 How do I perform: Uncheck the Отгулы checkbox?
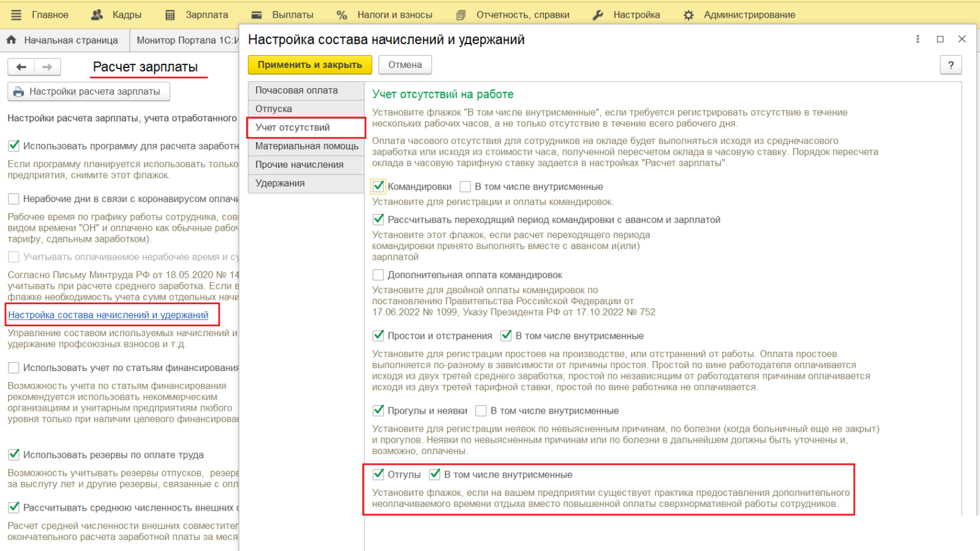[x=379, y=474]
